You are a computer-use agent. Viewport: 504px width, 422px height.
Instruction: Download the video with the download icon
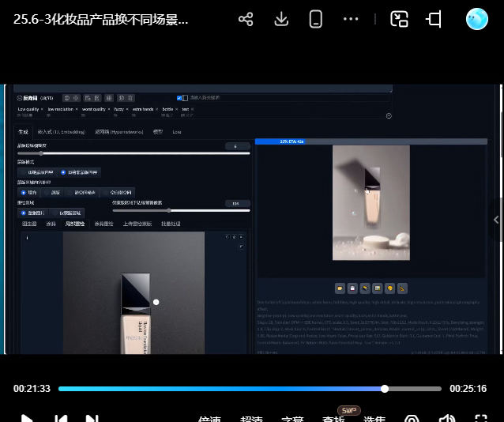[281, 19]
